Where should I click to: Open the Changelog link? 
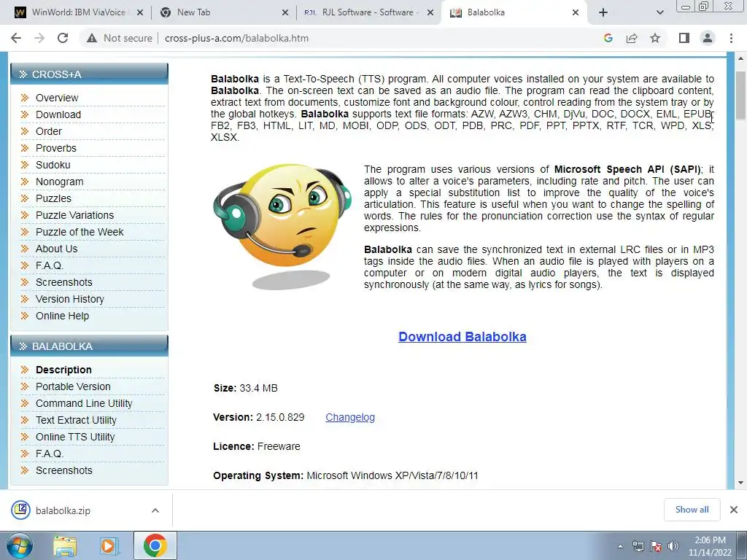point(350,417)
